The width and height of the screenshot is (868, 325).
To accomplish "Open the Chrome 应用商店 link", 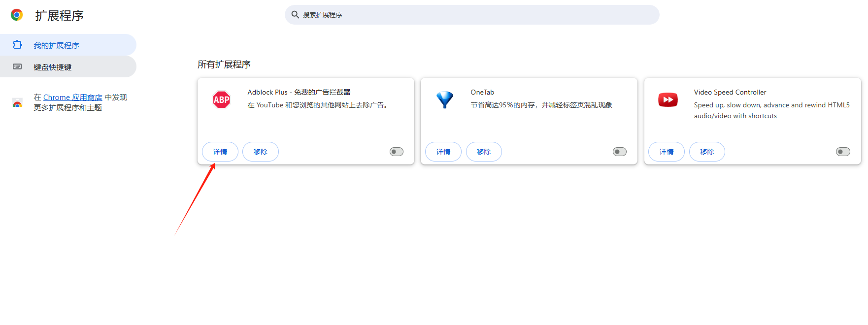I will [x=73, y=97].
